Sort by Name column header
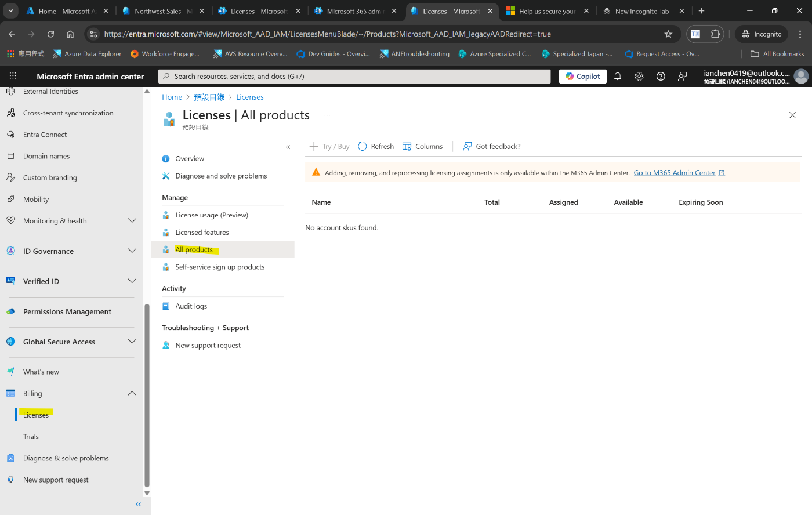This screenshot has height=515, width=812. 321,202
